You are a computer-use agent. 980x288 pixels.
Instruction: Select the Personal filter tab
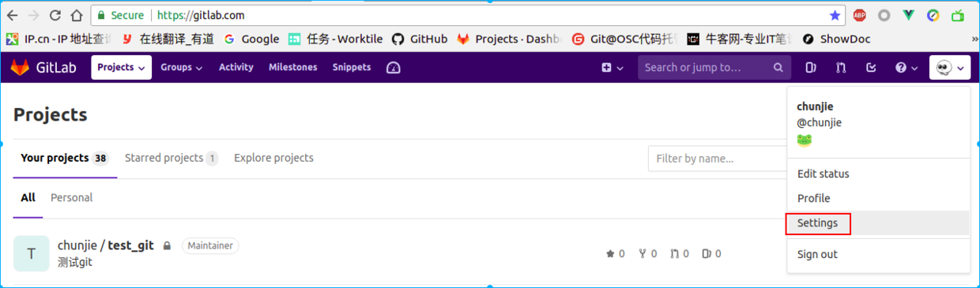pyautogui.click(x=72, y=198)
